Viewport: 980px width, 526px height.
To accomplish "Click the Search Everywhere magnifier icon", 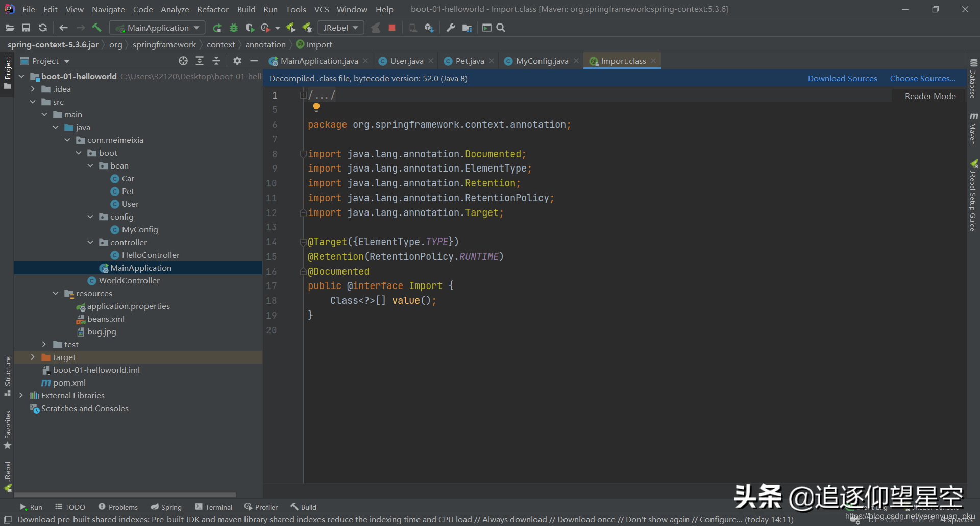I will point(501,28).
